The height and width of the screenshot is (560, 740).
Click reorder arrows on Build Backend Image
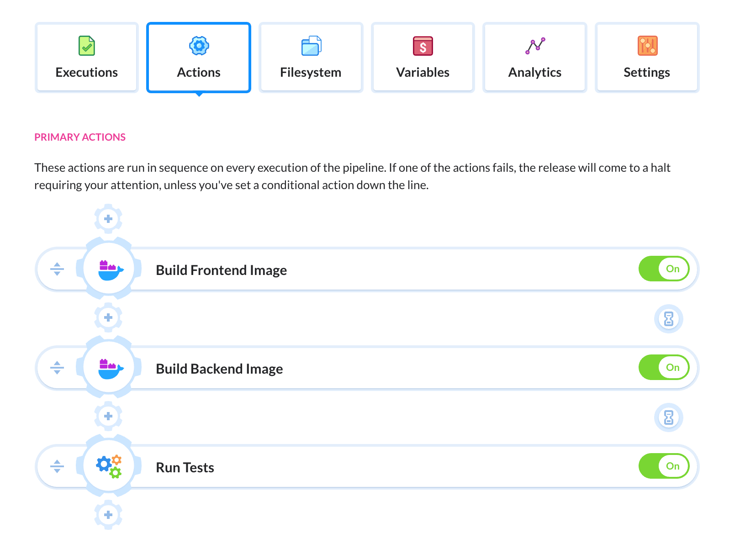[57, 368]
